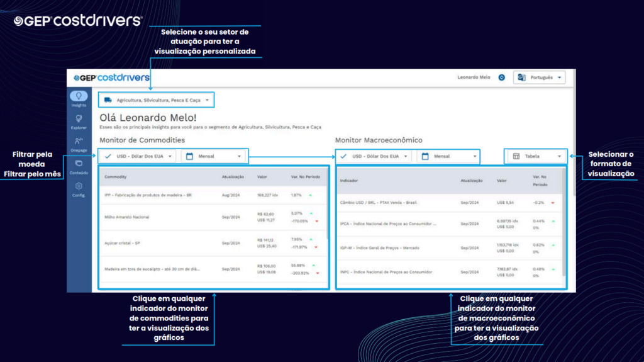Click the Monitor Macroeconômico heading
Viewport: 644px width, 362px height.
click(379, 140)
